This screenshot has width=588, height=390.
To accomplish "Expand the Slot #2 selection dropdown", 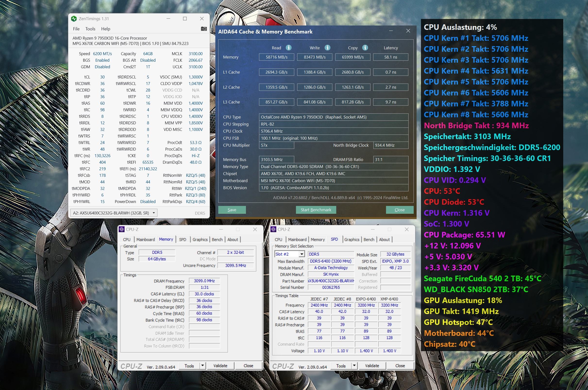I will [302, 254].
